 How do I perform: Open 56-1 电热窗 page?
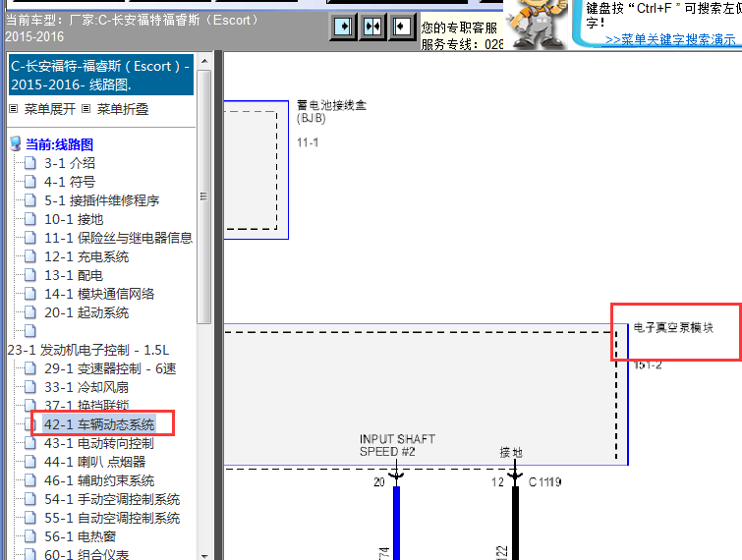point(80,536)
